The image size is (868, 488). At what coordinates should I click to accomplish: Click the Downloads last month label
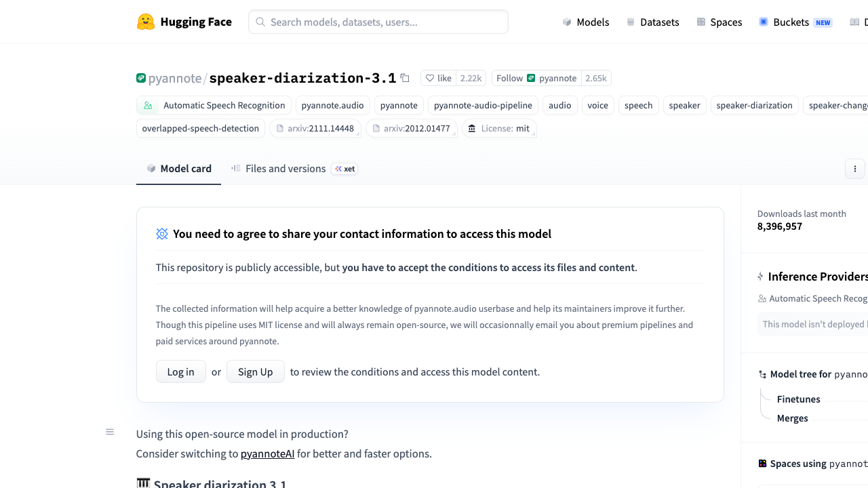pyautogui.click(x=802, y=213)
